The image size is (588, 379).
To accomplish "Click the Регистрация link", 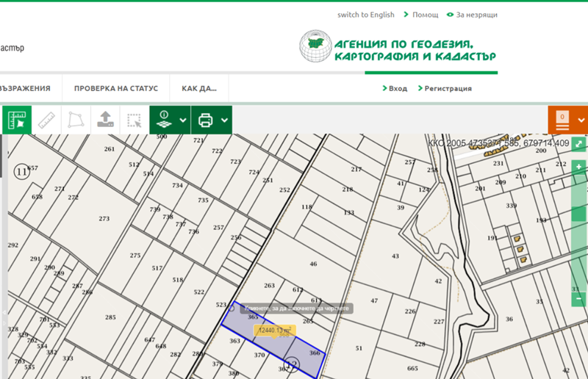I will [x=445, y=89].
